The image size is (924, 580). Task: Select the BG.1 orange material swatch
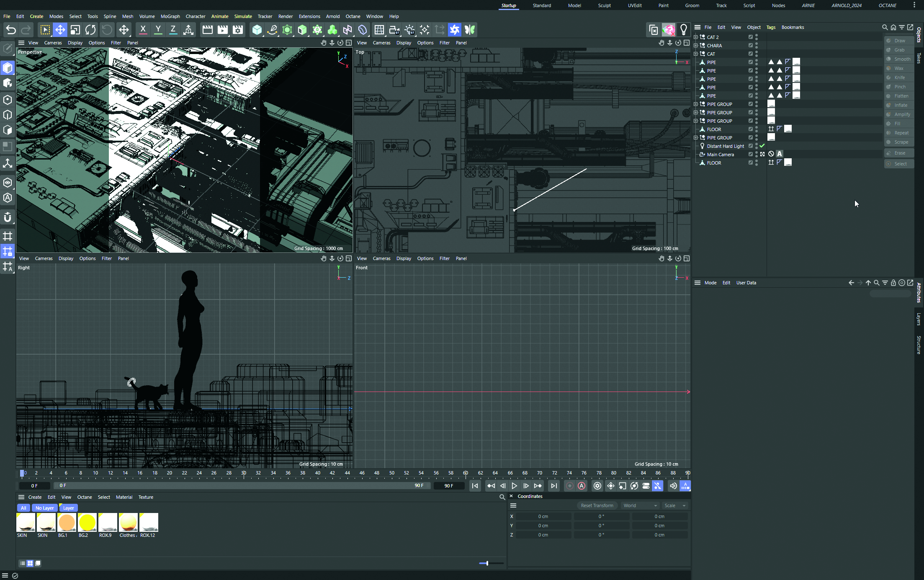coord(67,523)
